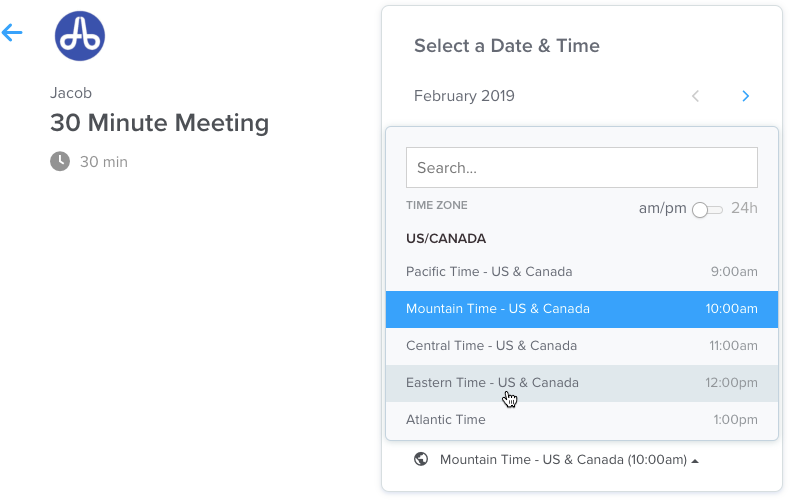Click the 30 Minute Meeting title
The width and height of the screenshot is (791, 502).
click(160, 123)
